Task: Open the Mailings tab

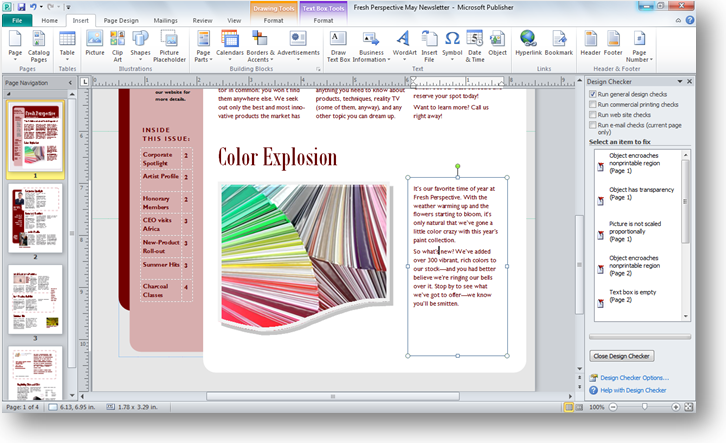Action: (165, 20)
